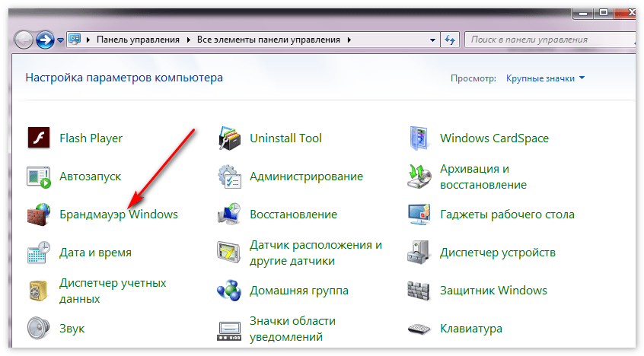Screen dimensions: 644x356
Task: Open the Восстановление link
Action: click(x=293, y=215)
